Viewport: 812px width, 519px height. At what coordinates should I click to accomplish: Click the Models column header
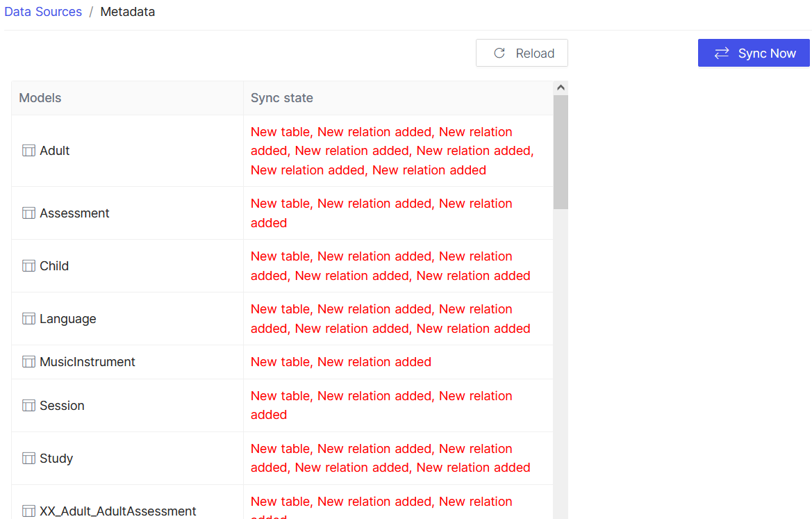pyautogui.click(x=40, y=98)
